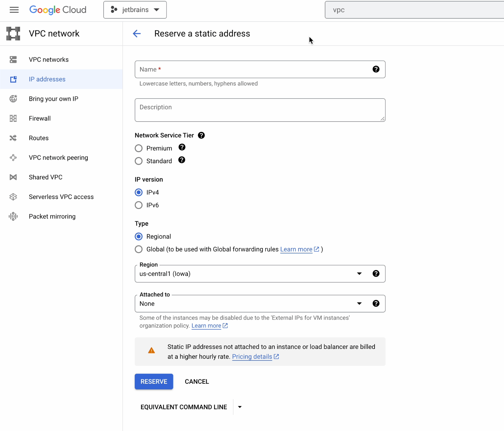This screenshot has width=504, height=431.
Task: Open the hamburger navigation menu
Action: click(x=14, y=10)
